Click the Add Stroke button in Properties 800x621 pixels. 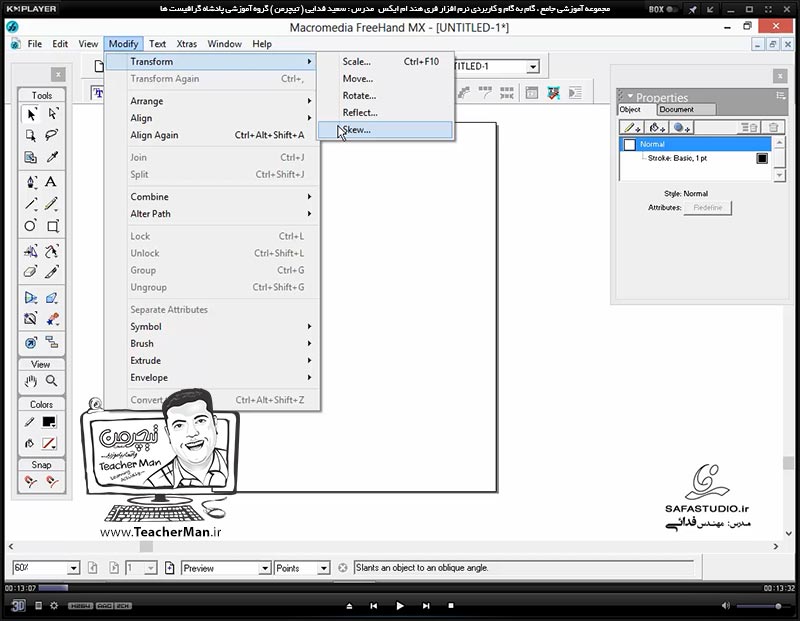click(x=633, y=128)
